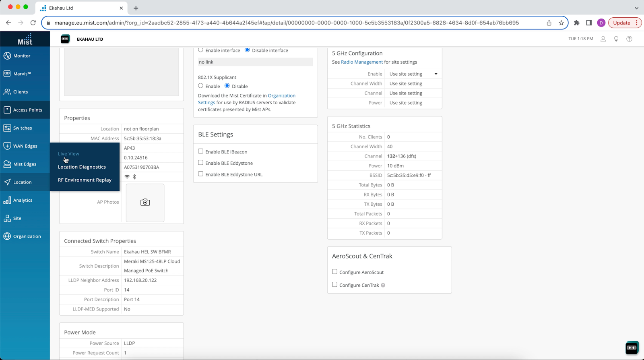This screenshot has height=360, width=644.
Task: Open the Marvis chat assistant icon
Action: click(632, 348)
